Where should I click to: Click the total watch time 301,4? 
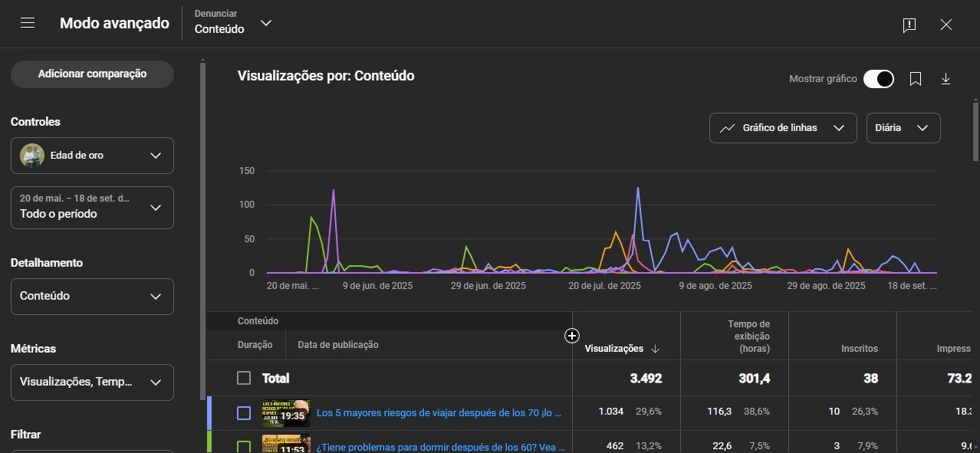753,379
